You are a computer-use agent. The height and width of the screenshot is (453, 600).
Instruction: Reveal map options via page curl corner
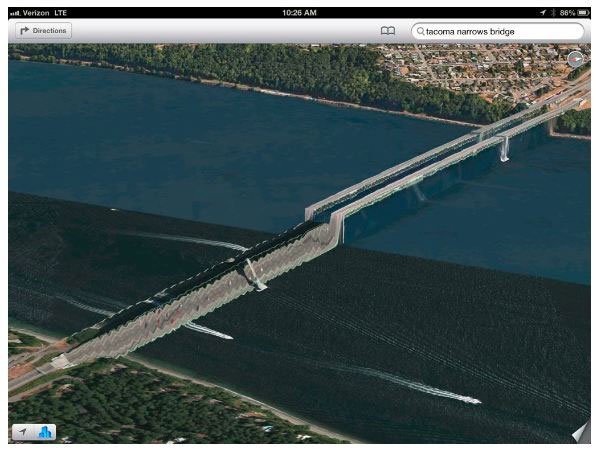click(x=580, y=431)
